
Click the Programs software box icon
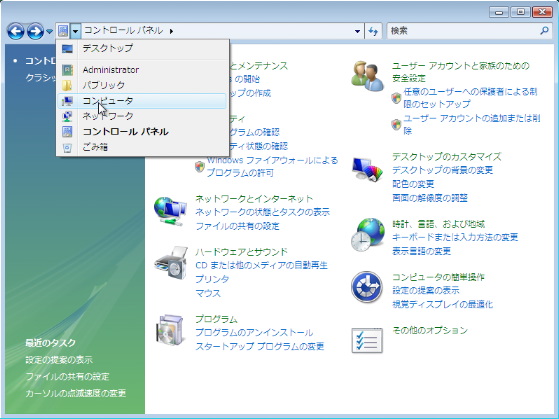coord(171,330)
